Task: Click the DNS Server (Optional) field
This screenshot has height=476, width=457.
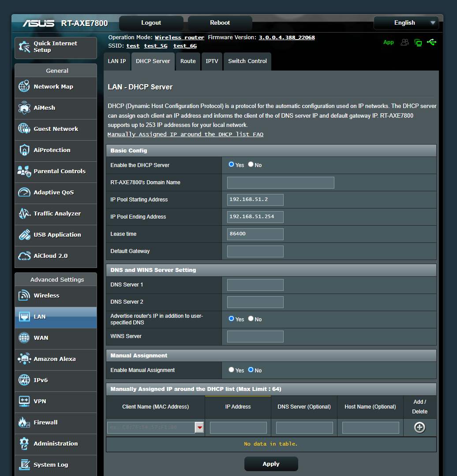Action: [304, 428]
